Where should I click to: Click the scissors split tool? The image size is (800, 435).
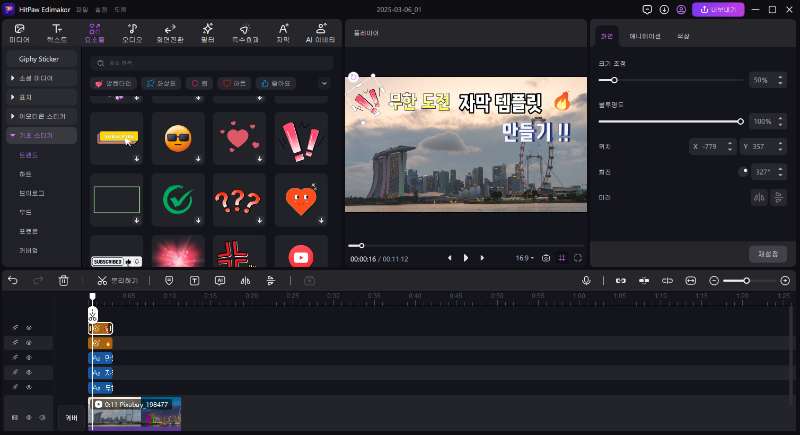(102, 281)
